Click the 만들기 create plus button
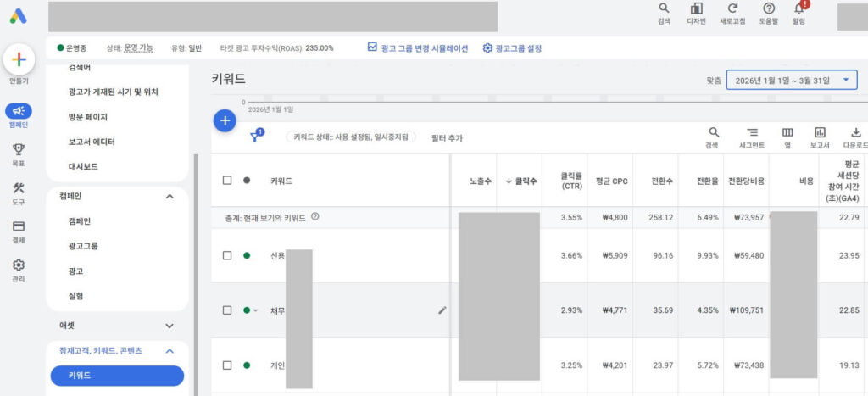 point(19,59)
